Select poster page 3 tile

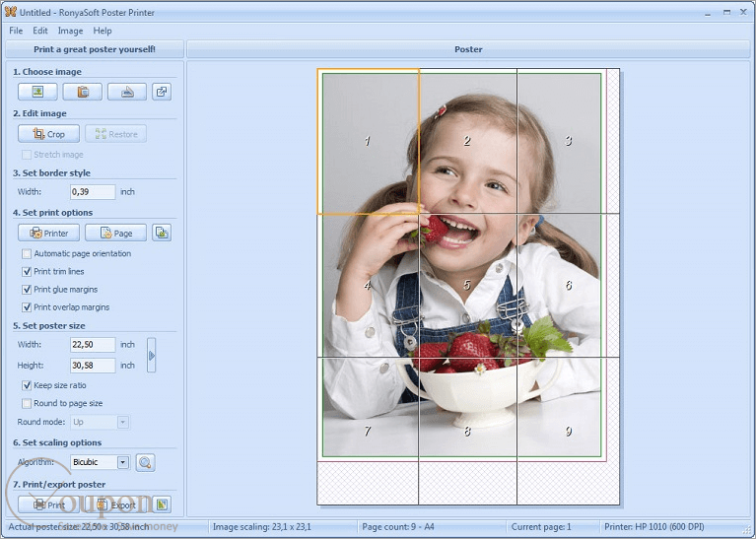(x=568, y=141)
